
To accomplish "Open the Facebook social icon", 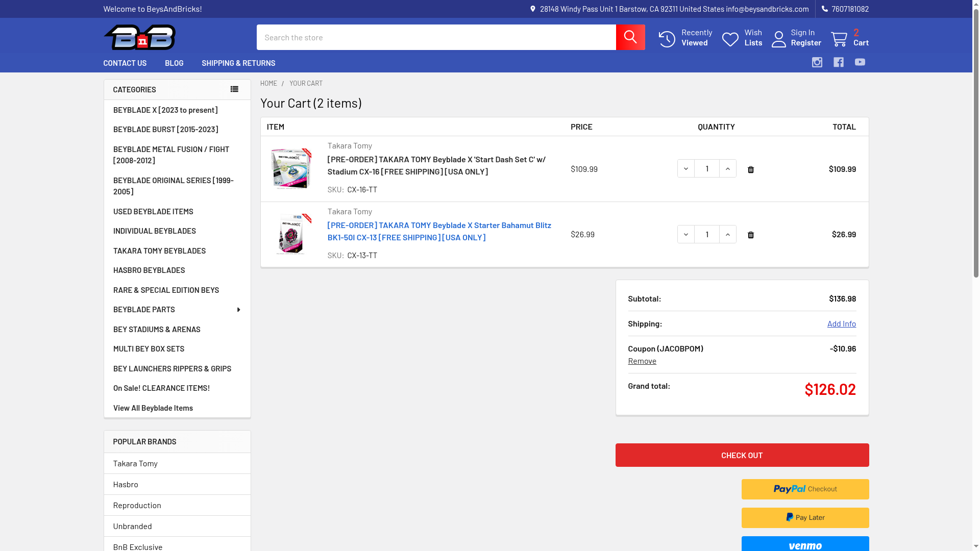I will pyautogui.click(x=838, y=62).
